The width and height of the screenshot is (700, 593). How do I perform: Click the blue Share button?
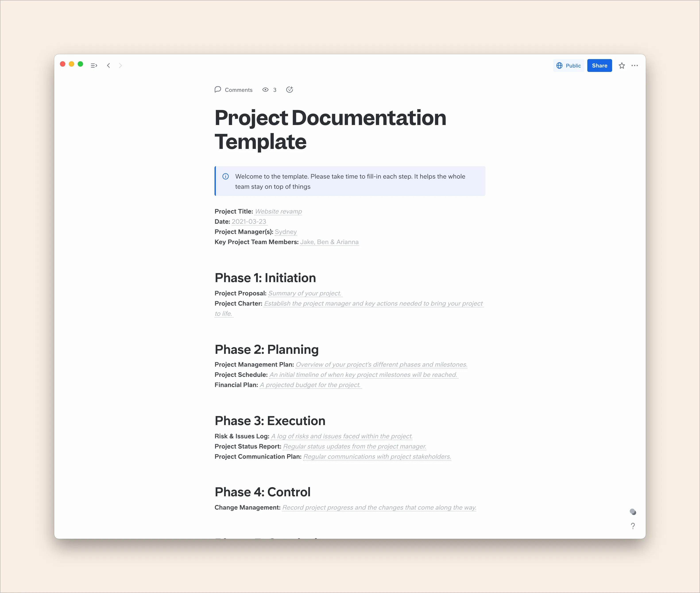[599, 65]
